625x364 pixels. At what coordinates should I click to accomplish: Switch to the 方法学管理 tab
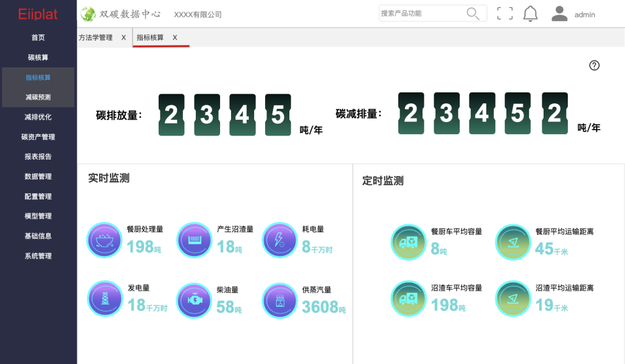96,38
